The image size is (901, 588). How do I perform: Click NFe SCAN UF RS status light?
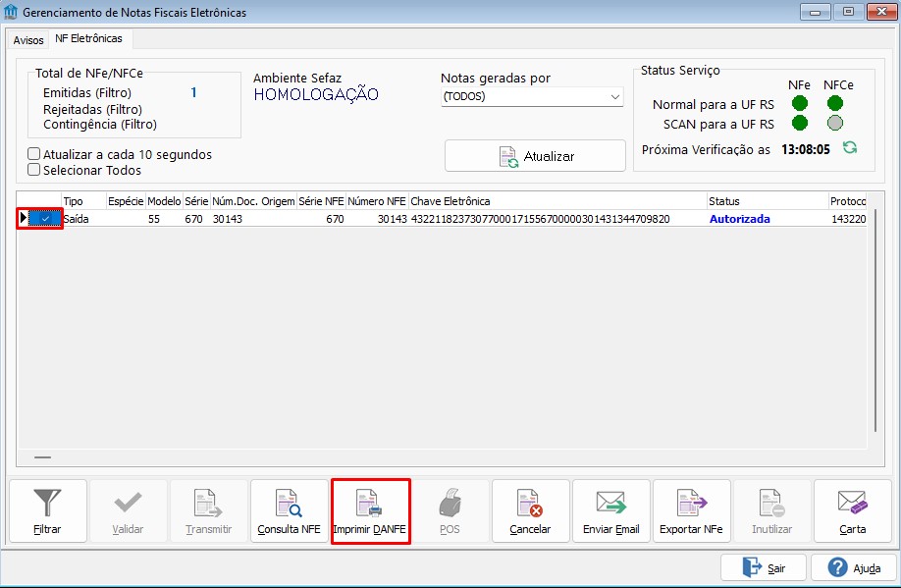click(x=799, y=123)
